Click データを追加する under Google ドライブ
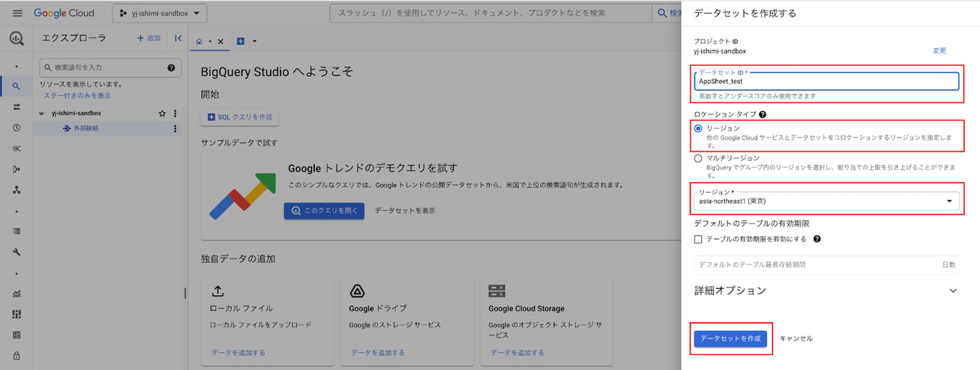The height and width of the screenshot is (370, 980). coord(378,353)
